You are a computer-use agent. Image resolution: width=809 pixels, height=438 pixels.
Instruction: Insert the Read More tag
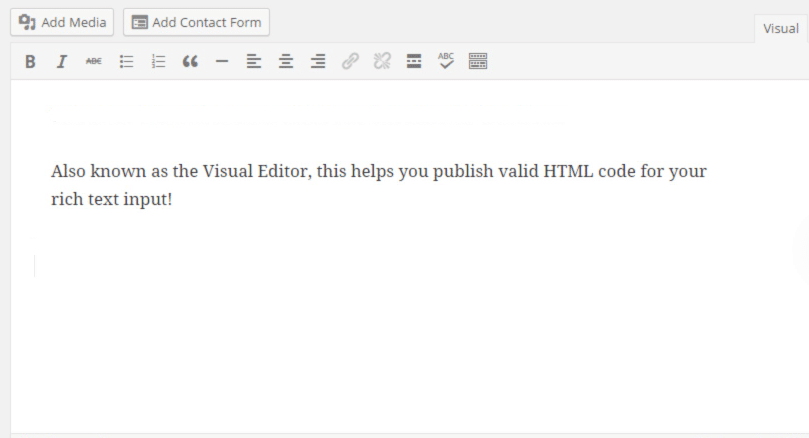pos(414,62)
